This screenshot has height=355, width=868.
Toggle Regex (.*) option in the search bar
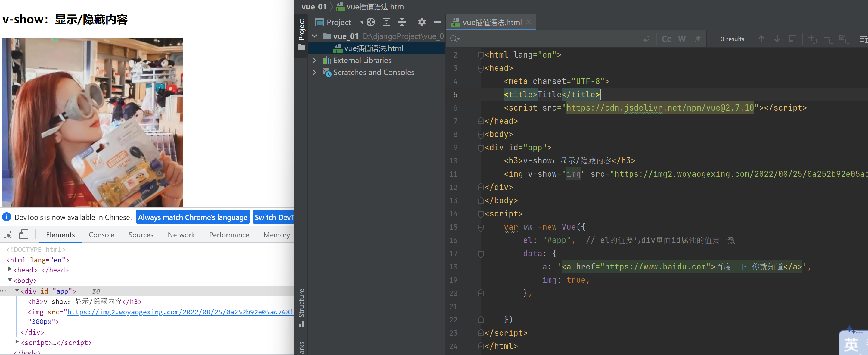pyautogui.click(x=697, y=39)
